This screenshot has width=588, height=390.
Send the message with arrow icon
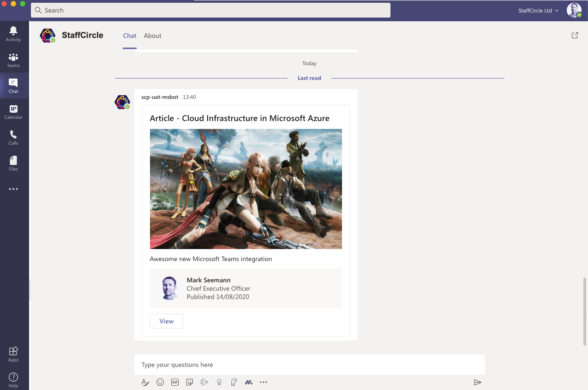pyautogui.click(x=478, y=382)
